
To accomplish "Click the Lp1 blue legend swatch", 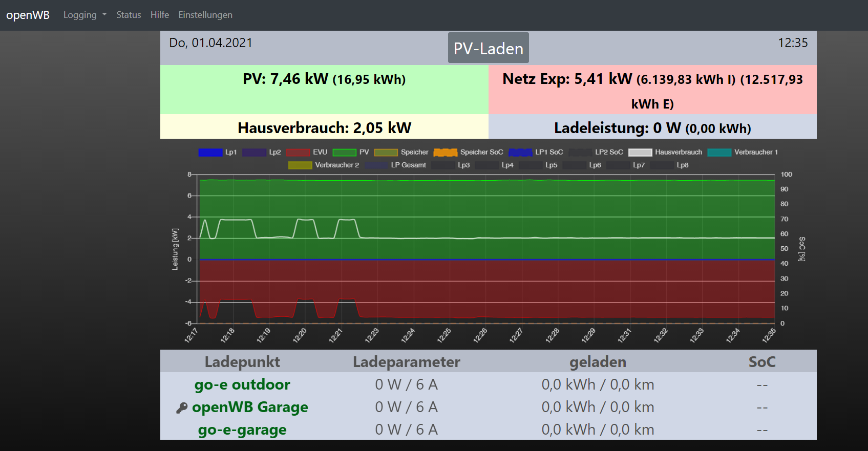I will 210,152.
